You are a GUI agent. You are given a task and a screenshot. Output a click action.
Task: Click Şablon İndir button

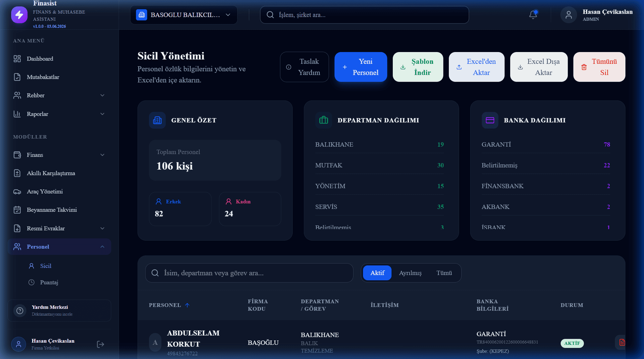coord(418,67)
